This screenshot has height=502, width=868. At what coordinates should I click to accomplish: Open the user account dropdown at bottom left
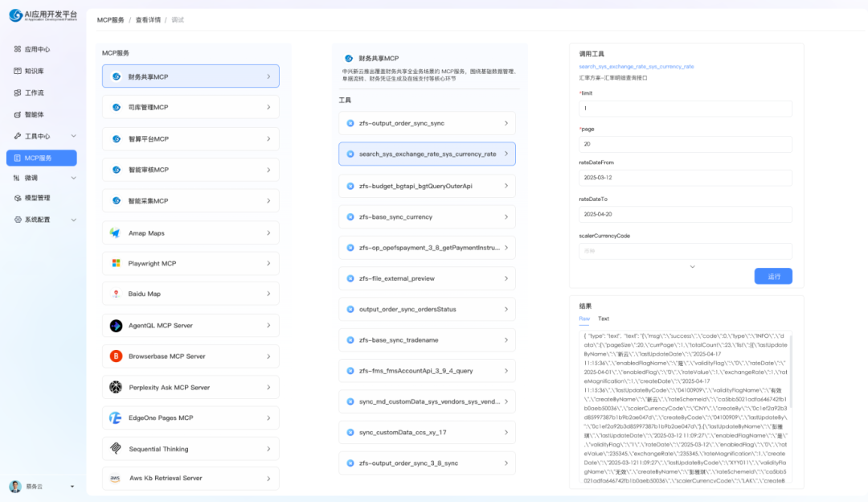pyautogui.click(x=42, y=487)
